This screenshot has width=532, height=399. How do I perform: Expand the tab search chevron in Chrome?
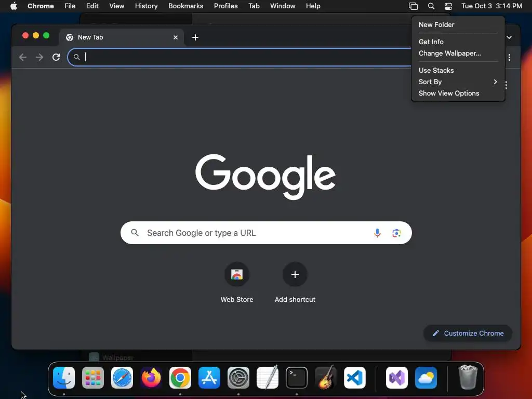[509, 37]
